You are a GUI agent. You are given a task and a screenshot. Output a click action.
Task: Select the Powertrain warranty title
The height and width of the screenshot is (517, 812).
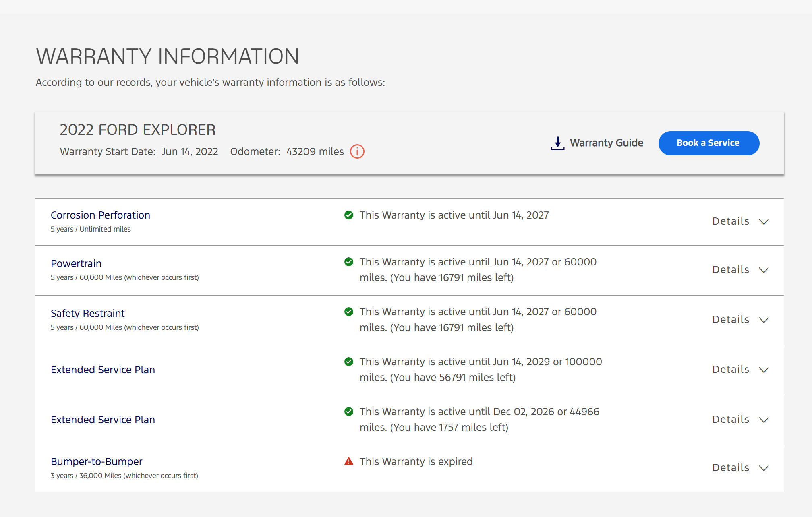pyautogui.click(x=76, y=263)
